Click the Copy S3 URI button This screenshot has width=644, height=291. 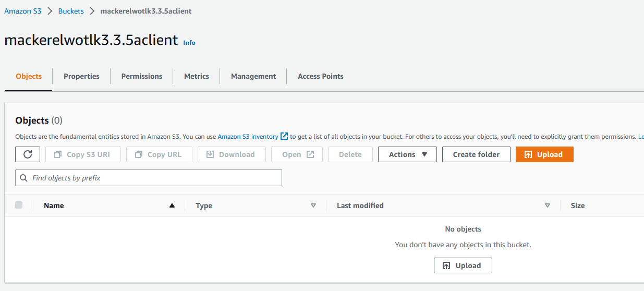pyautogui.click(x=83, y=154)
